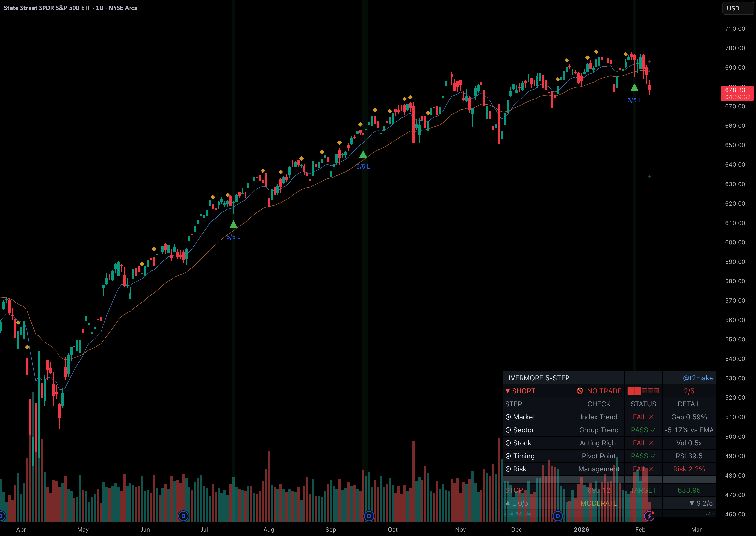The height and width of the screenshot is (536, 756).
Task: Click the Oct label on time axis
Action: (x=393, y=529)
